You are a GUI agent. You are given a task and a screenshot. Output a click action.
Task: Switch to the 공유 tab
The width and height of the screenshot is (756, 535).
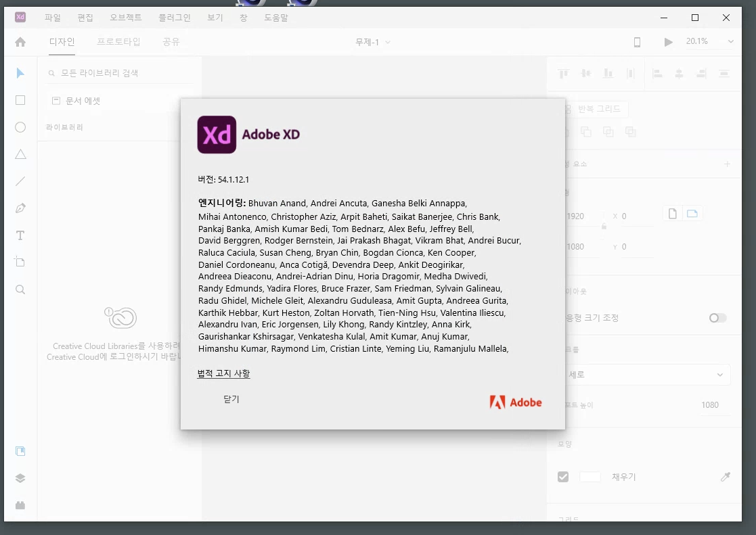[x=171, y=42]
